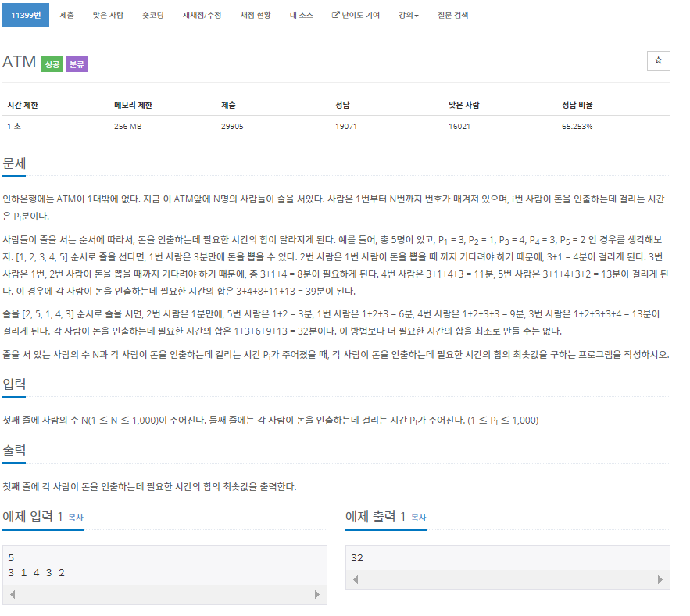Viewport: 690px width, 616px height.
Task: Open the 숏코딩 tab
Action: (x=152, y=15)
